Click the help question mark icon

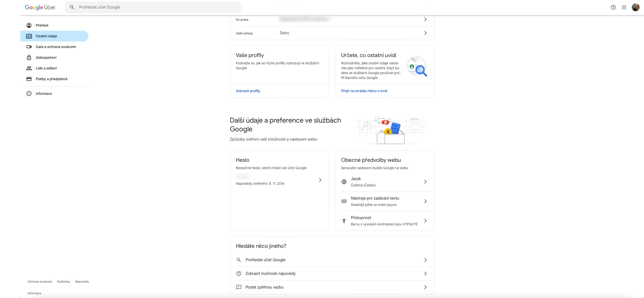[613, 7]
